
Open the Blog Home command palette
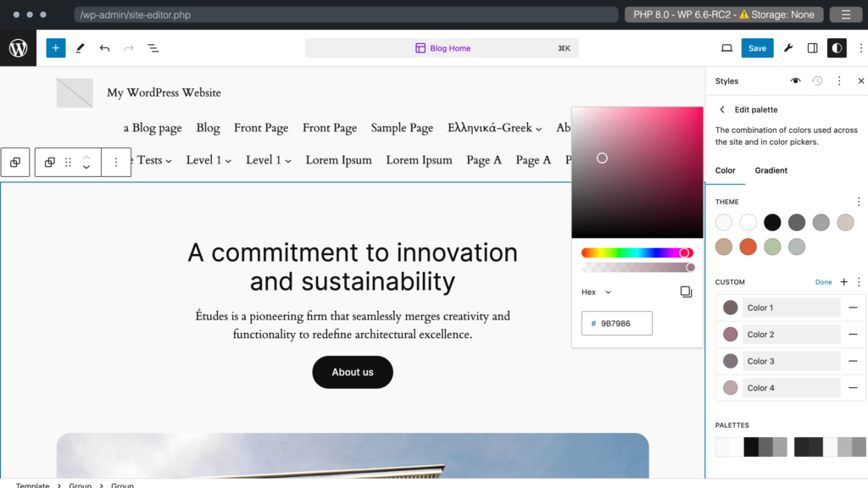442,48
